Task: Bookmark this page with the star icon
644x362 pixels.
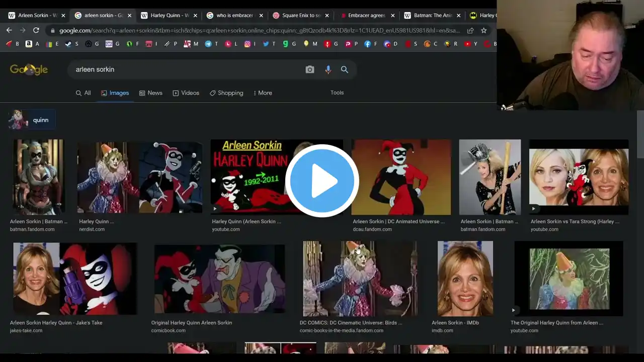Action: click(484, 30)
